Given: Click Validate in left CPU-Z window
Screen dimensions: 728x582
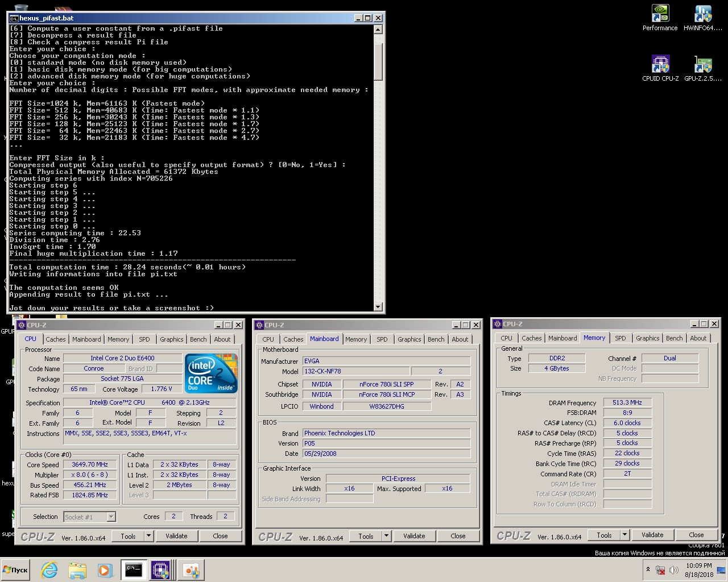Looking at the screenshot, I should coord(176,536).
